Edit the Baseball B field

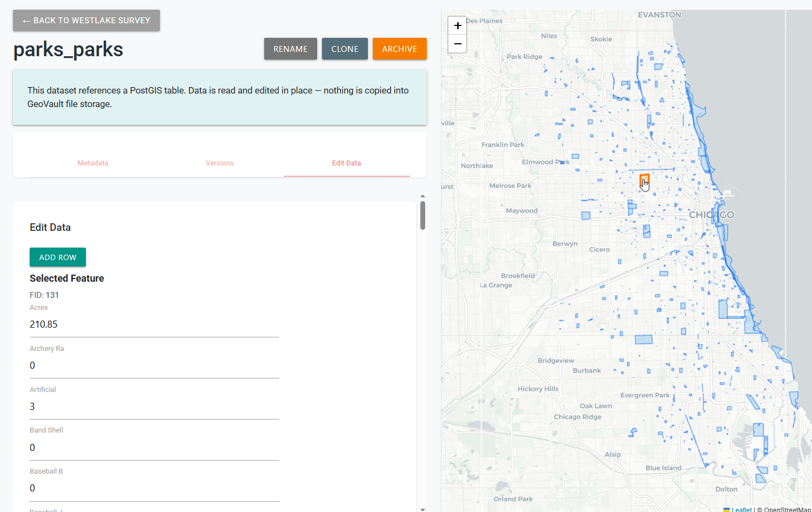point(155,488)
